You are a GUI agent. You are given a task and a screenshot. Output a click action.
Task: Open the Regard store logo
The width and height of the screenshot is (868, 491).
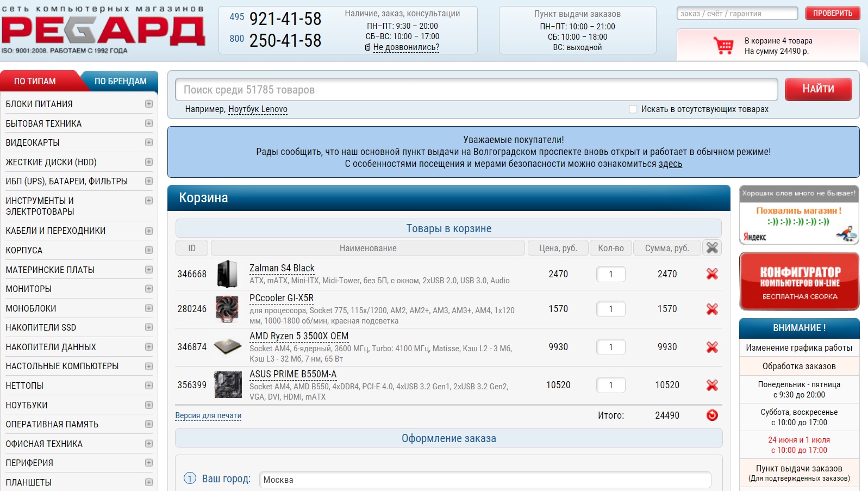[x=103, y=30]
